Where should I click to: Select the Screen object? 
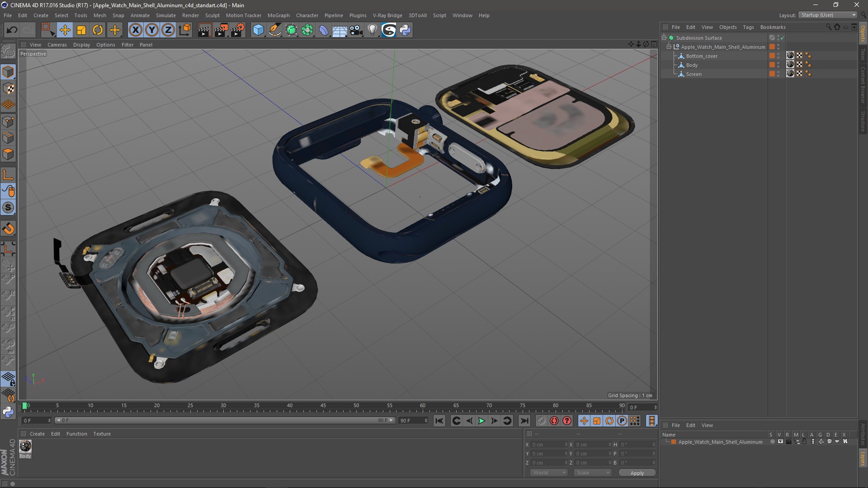(693, 74)
